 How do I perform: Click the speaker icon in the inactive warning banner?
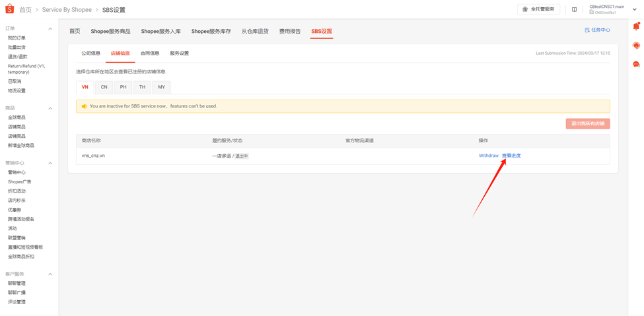[x=84, y=106]
